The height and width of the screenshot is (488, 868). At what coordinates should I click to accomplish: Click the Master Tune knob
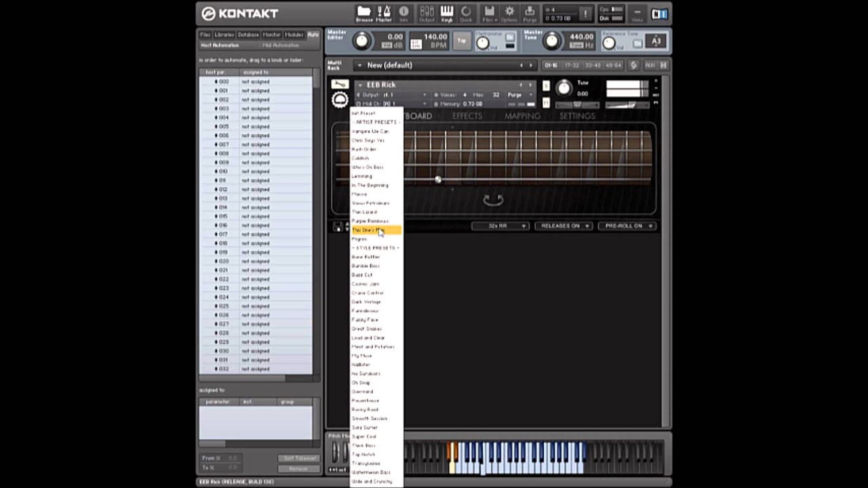[552, 41]
